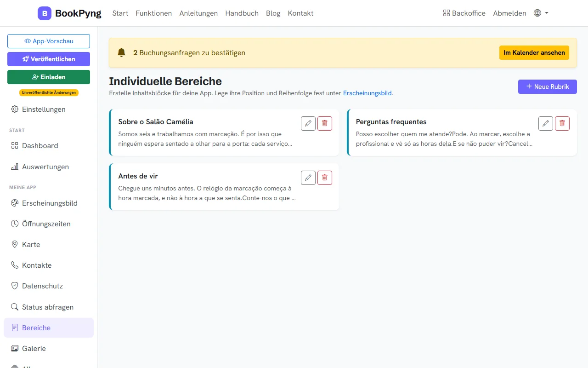Screen dimensions: 588x368
Task: Click the Status abfragen magnifier icon
Action: pos(15,307)
